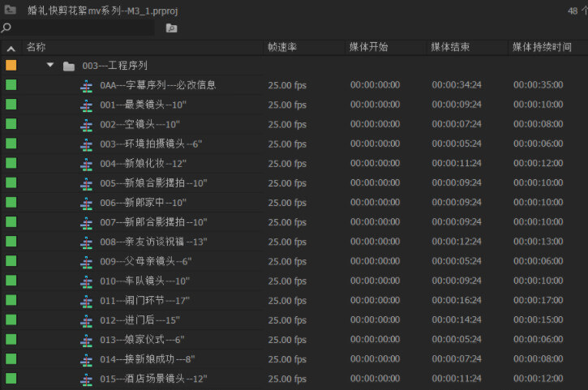Click the orange label swatch of 003---工程序列
This screenshot has width=588, height=390.
tap(11, 65)
